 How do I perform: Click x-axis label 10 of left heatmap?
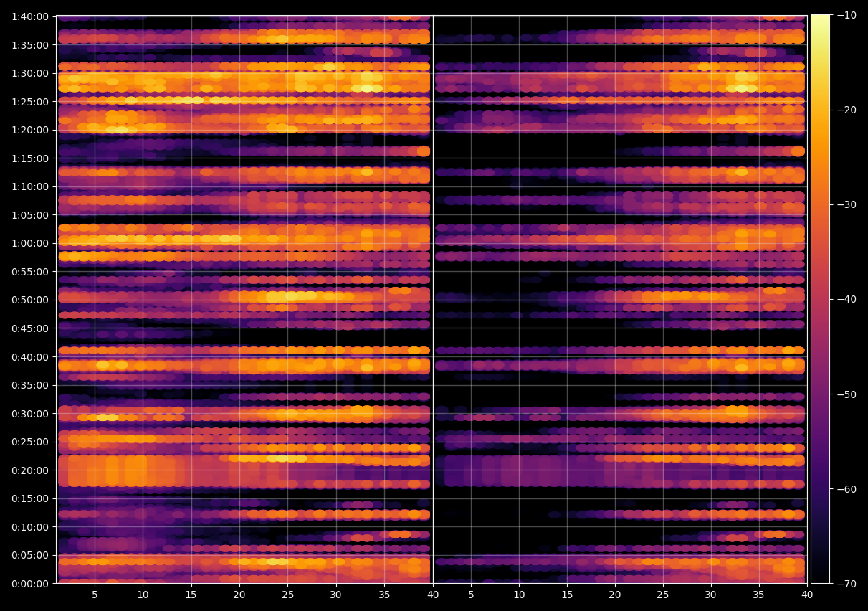(x=143, y=595)
